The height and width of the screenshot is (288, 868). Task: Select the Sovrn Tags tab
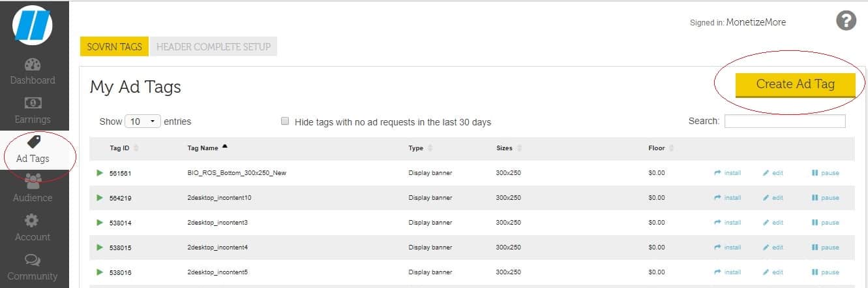tap(114, 47)
